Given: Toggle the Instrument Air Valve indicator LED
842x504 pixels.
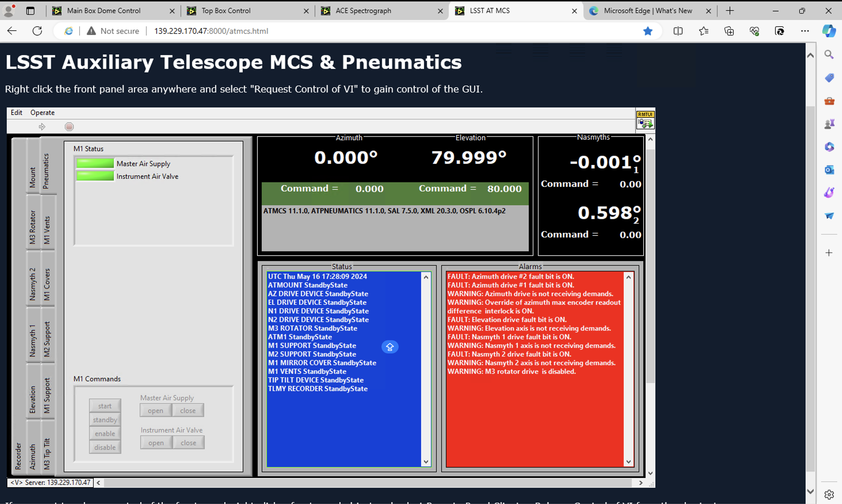Looking at the screenshot, I should coord(95,176).
